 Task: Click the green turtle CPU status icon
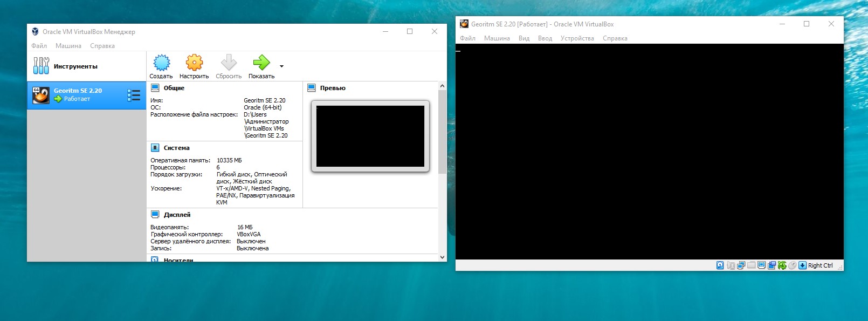tap(782, 265)
